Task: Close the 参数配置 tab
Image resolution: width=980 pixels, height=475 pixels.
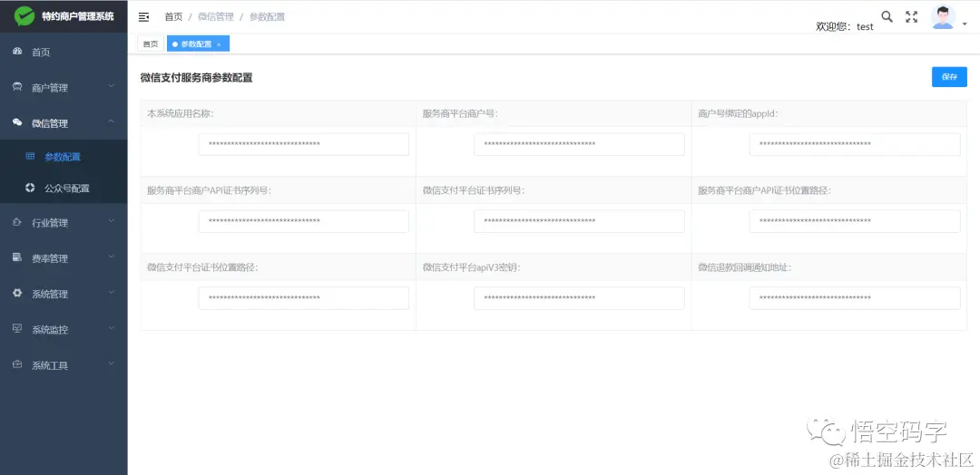Action: click(x=219, y=44)
